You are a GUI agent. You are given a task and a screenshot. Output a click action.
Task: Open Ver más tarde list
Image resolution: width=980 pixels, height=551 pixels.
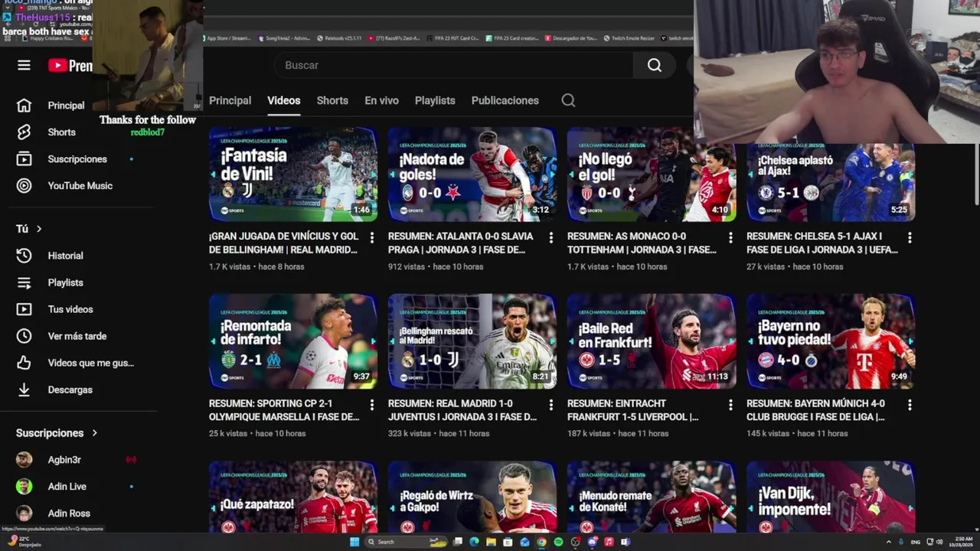click(x=77, y=336)
